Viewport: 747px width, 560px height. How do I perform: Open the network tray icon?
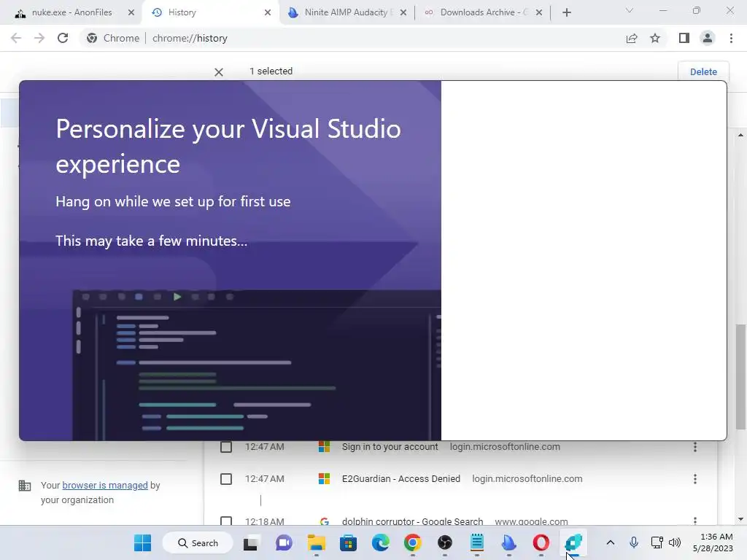[x=657, y=542]
